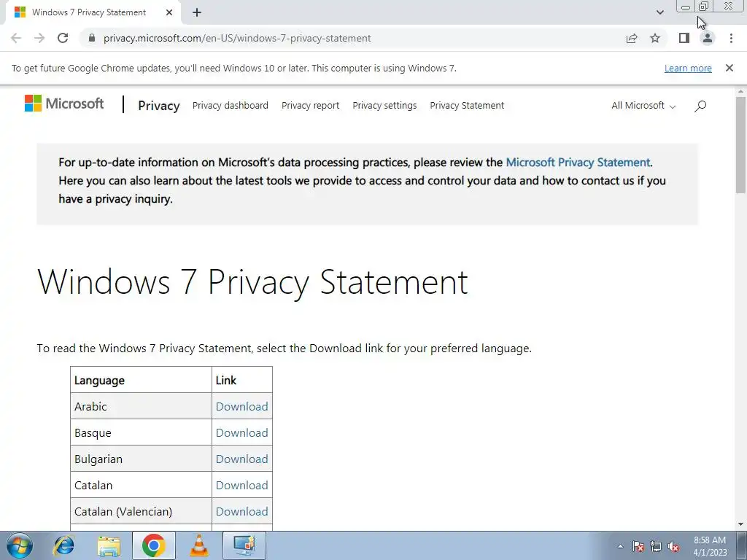Download the Arabic privacy statement
747x560 pixels.
(x=242, y=406)
